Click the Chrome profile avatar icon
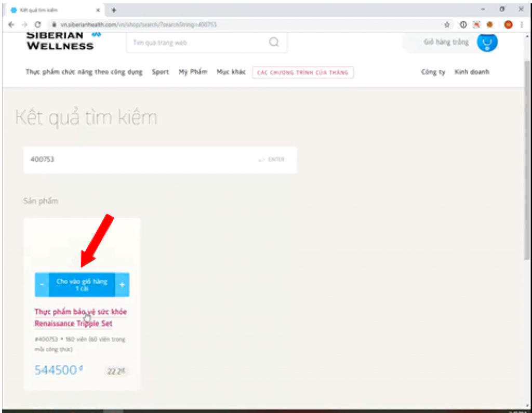532x413 pixels. coord(508,24)
